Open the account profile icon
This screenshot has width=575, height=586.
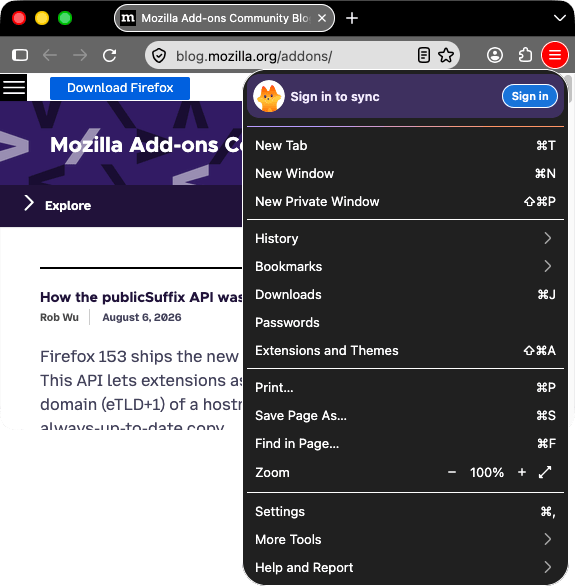(x=495, y=55)
